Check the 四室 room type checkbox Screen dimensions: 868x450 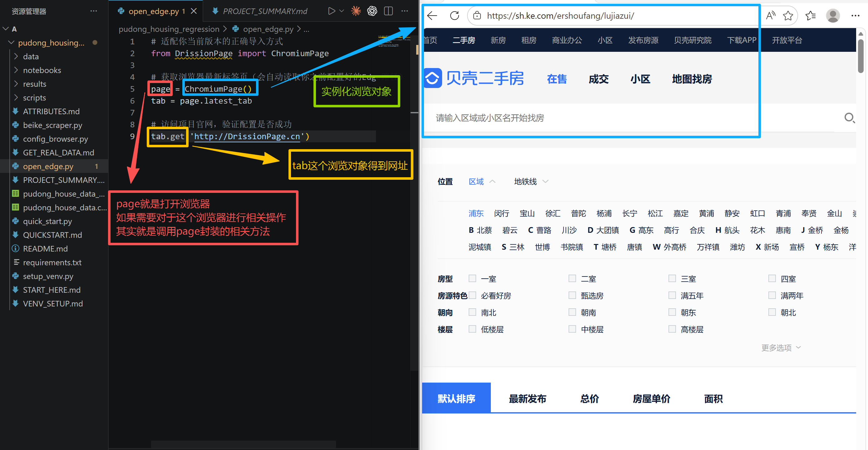[772, 278]
